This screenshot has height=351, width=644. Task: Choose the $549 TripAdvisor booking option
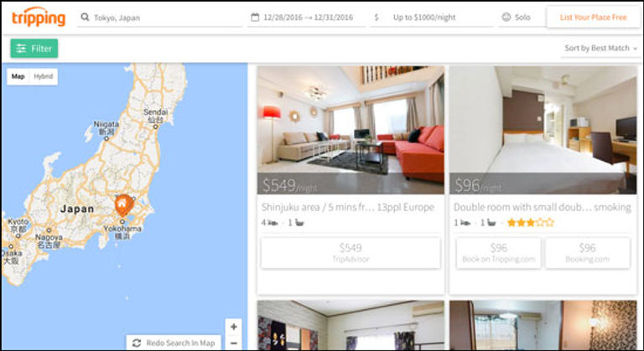[x=351, y=252]
